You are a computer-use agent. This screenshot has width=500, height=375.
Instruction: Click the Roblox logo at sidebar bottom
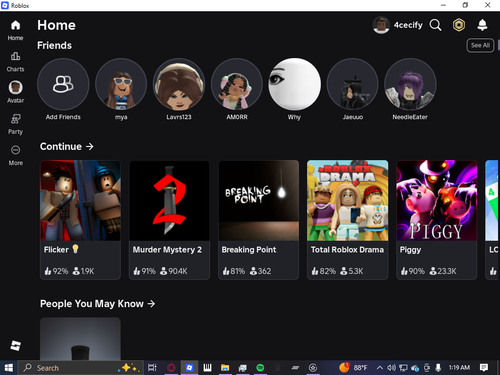coord(15,345)
